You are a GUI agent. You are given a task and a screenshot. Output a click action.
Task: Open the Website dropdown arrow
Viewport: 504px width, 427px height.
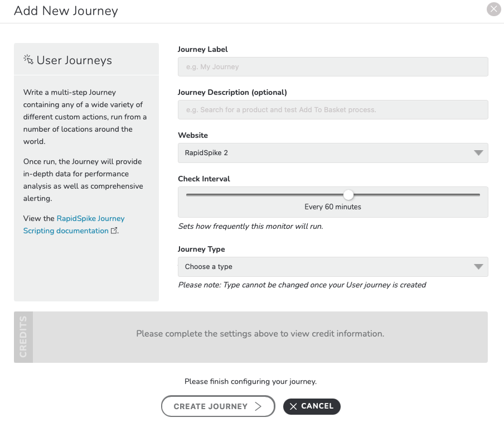click(478, 153)
